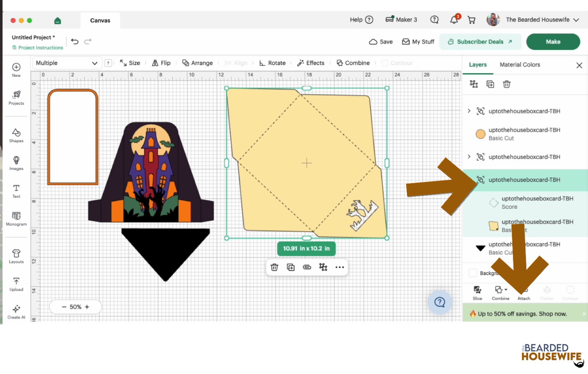Screen dimensions: 588x374
Task: Toggle the Background canvas checkbox
Action: (473, 273)
